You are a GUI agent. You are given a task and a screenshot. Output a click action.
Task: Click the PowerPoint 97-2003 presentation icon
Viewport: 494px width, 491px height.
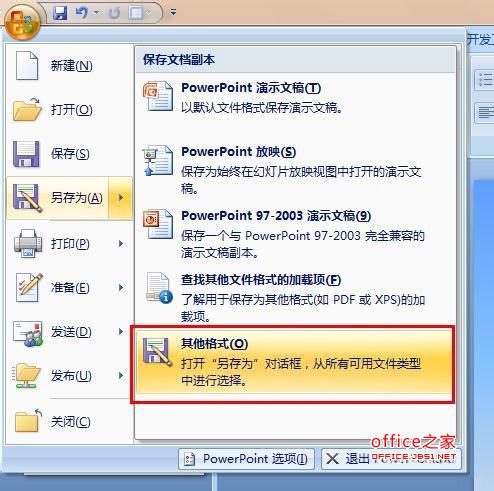click(x=158, y=224)
